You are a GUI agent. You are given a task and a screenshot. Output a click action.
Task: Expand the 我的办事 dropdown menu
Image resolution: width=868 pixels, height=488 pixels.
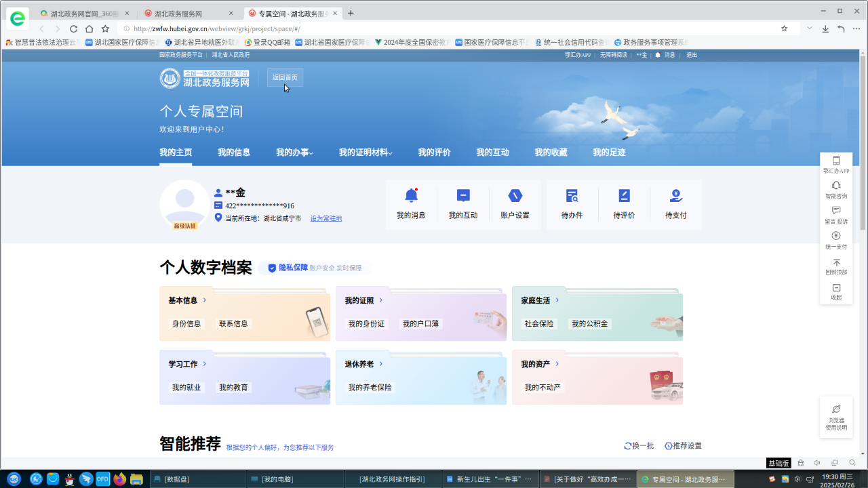click(x=294, y=152)
